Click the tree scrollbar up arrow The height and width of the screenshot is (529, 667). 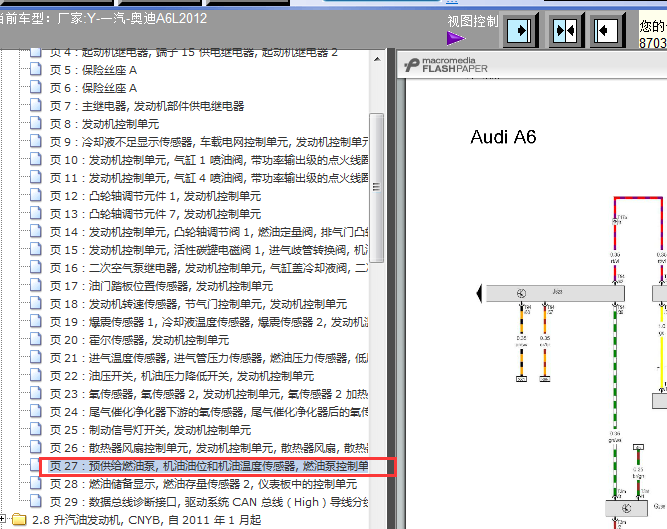377,59
